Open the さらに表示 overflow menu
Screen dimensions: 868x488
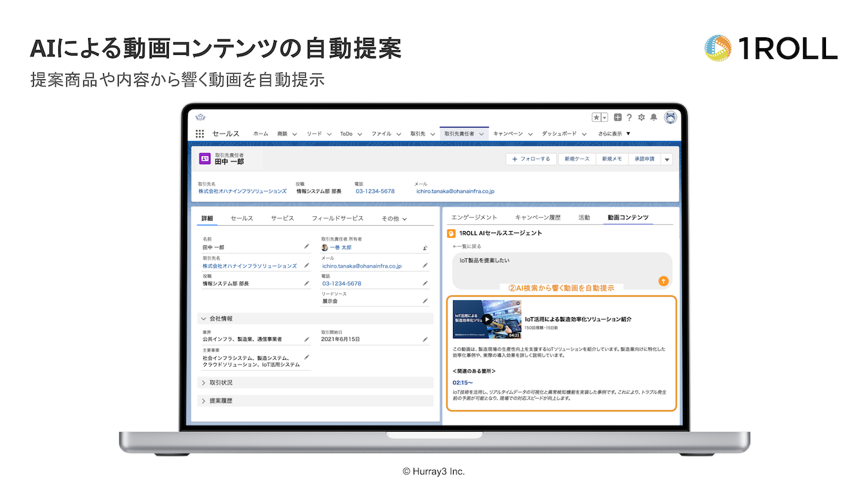click(614, 134)
